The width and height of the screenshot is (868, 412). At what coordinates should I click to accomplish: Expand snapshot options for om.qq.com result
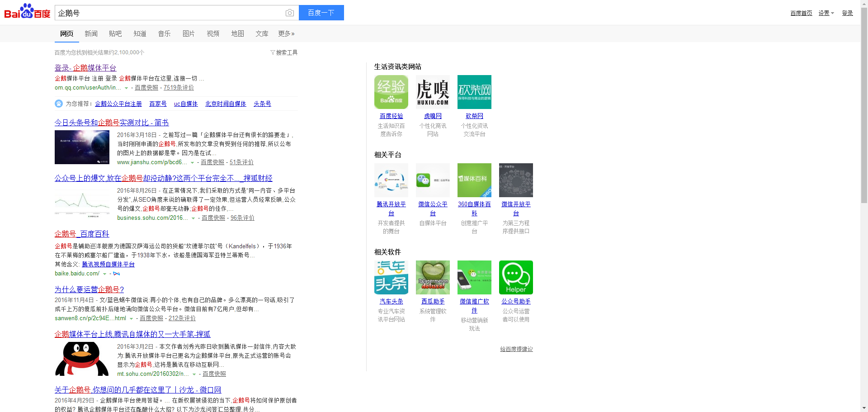pos(127,88)
